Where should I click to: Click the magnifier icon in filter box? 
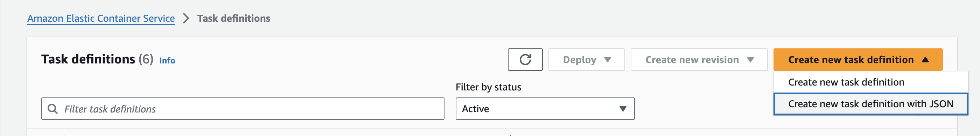(x=52, y=109)
